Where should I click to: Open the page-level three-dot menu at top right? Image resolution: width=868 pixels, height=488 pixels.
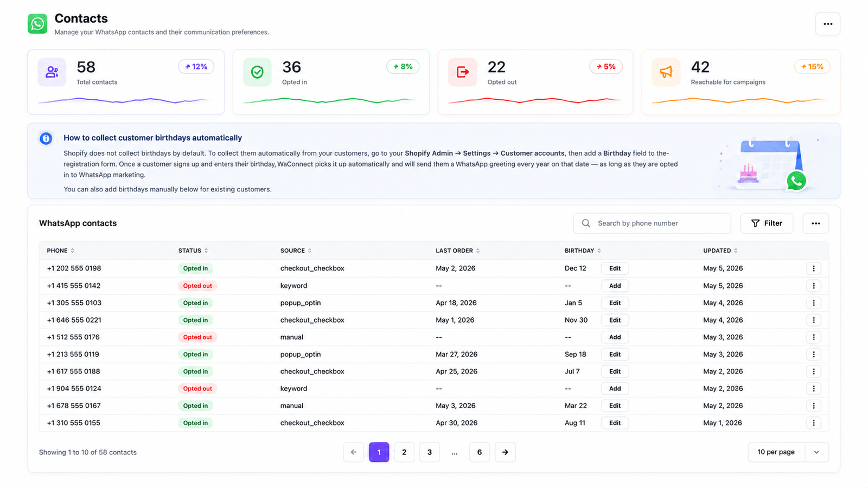point(827,24)
